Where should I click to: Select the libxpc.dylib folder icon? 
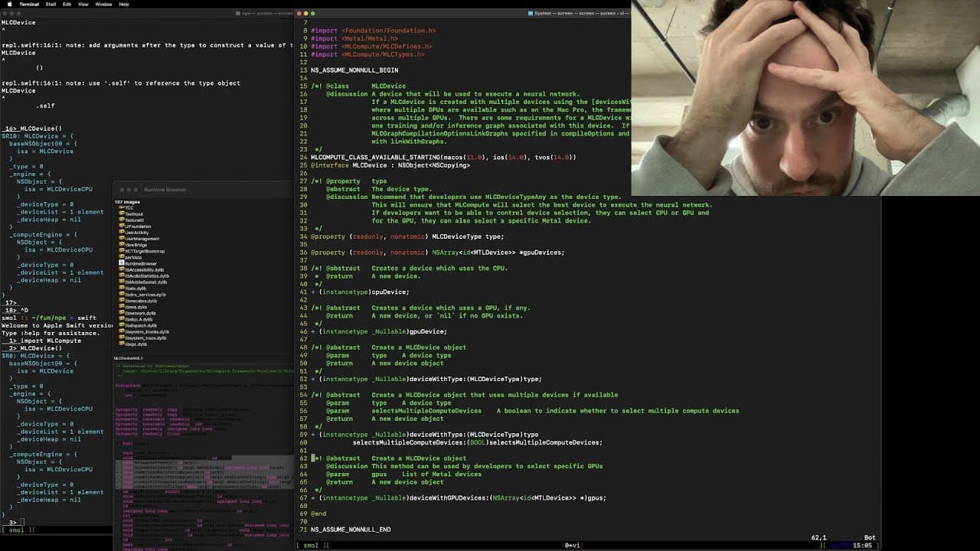click(x=122, y=344)
